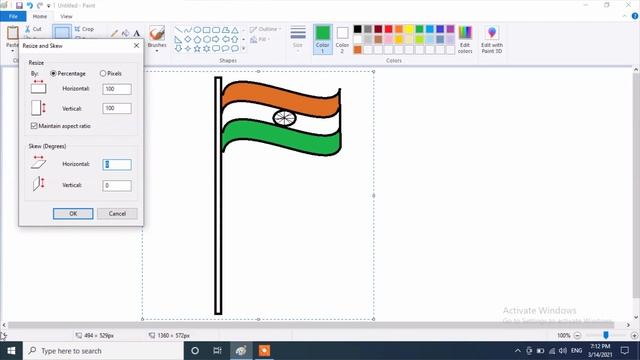Close the Resize and Skew dialog

[x=136, y=46]
